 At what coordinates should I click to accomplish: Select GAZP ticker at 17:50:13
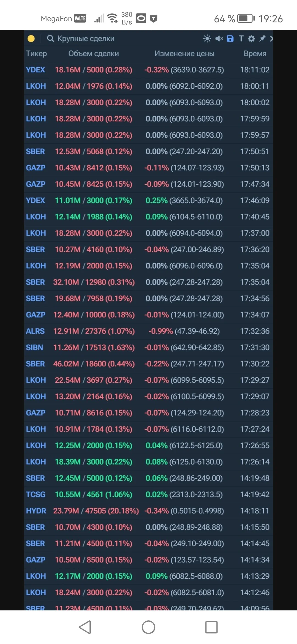pos(36,168)
